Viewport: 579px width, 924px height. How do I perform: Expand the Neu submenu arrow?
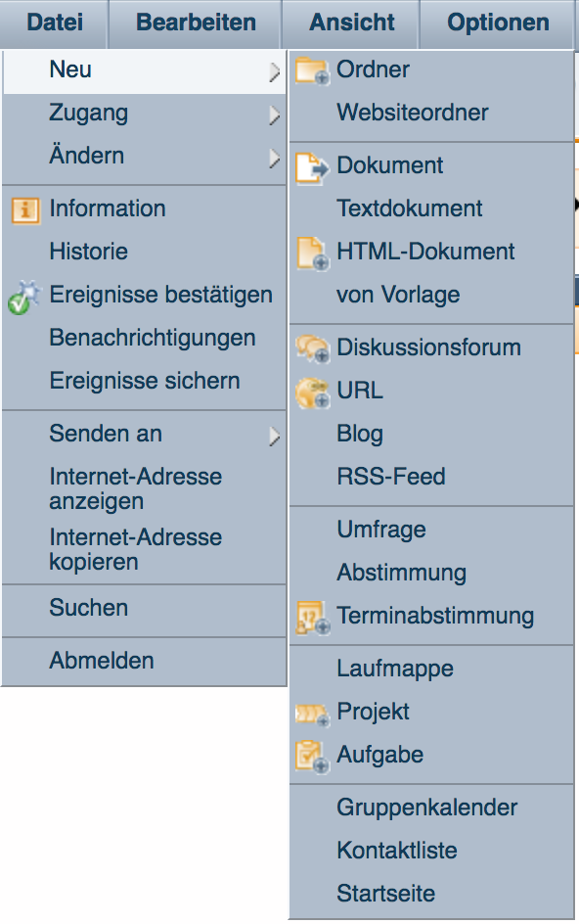[x=274, y=71]
